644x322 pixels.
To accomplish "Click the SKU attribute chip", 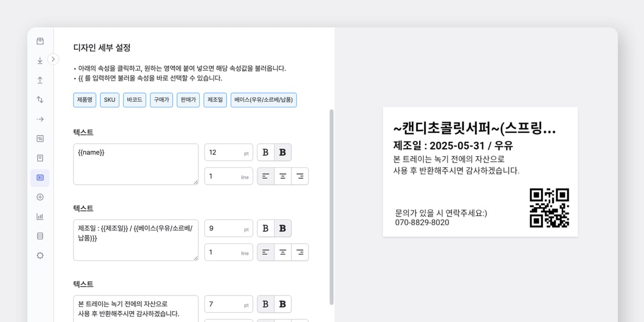I will point(109,100).
